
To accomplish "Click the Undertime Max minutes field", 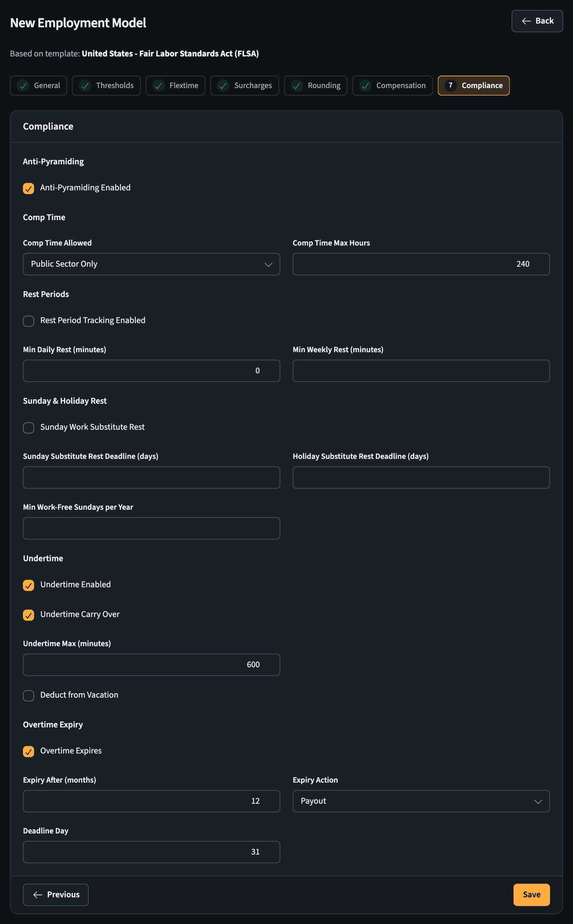I will (x=151, y=665).
